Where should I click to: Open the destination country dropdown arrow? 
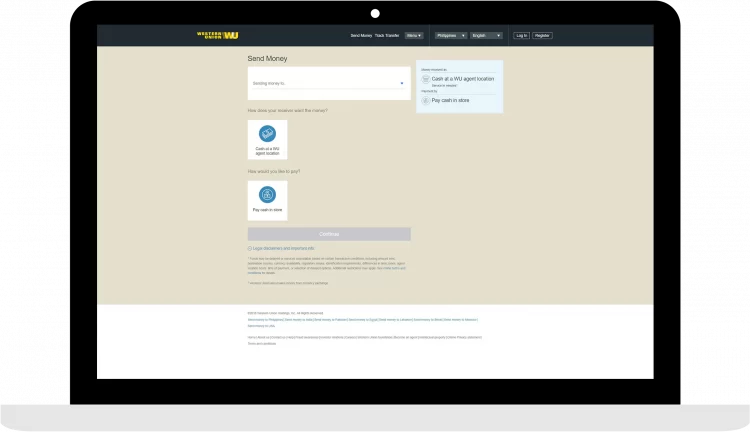tap(402, 83)
